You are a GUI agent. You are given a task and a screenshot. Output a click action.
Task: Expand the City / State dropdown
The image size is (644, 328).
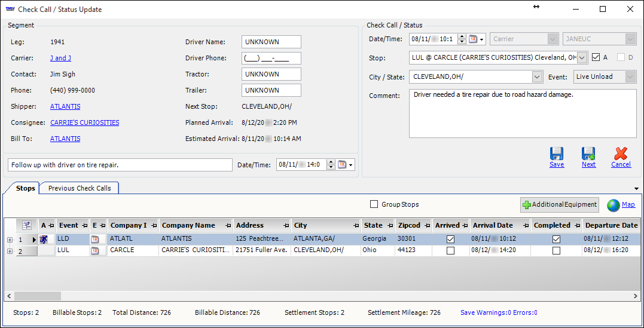pos(536,77)
